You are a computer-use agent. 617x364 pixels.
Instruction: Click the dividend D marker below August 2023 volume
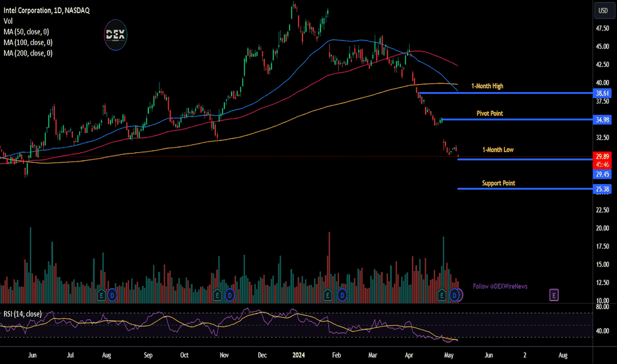(112, 295)
